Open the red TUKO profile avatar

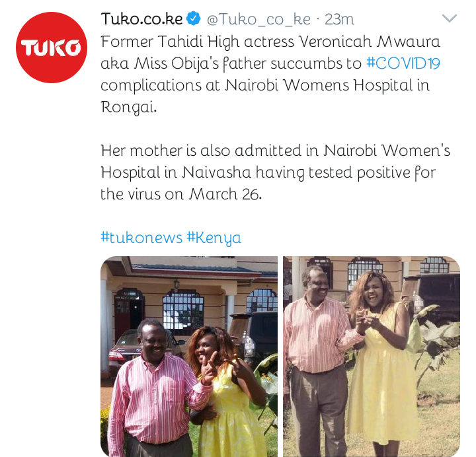[52, 48]
